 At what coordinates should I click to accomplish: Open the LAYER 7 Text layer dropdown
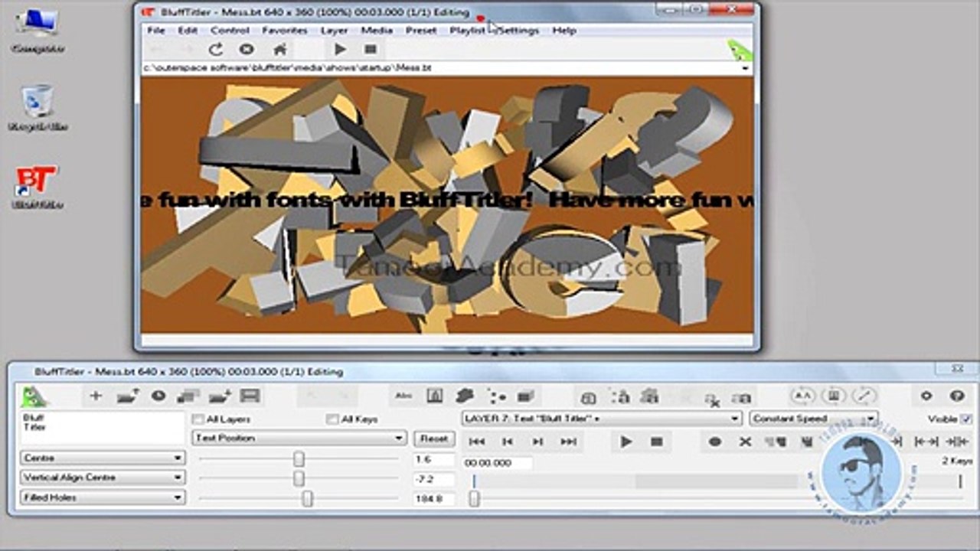602,419
